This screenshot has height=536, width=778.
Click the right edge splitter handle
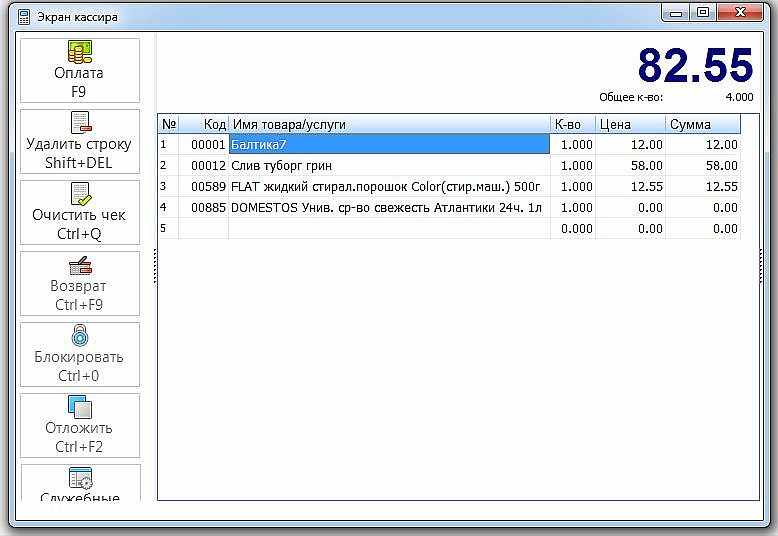tap(761, 267)
